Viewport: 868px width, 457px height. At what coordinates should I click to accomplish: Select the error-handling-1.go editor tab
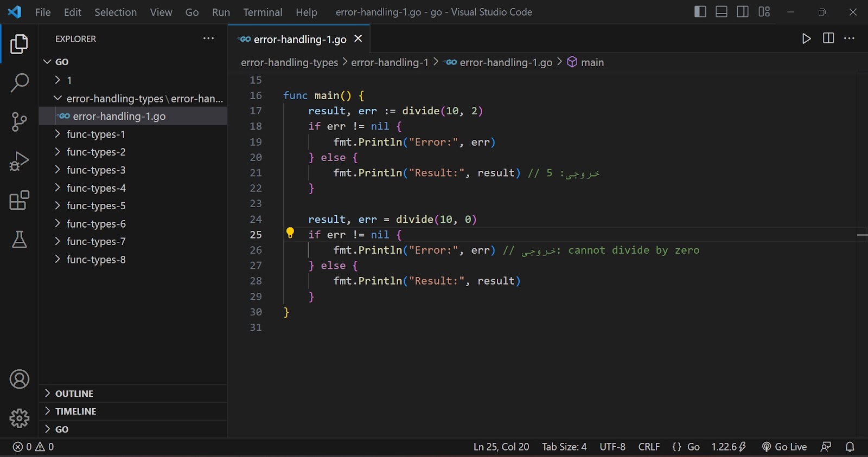coord(299,39)
